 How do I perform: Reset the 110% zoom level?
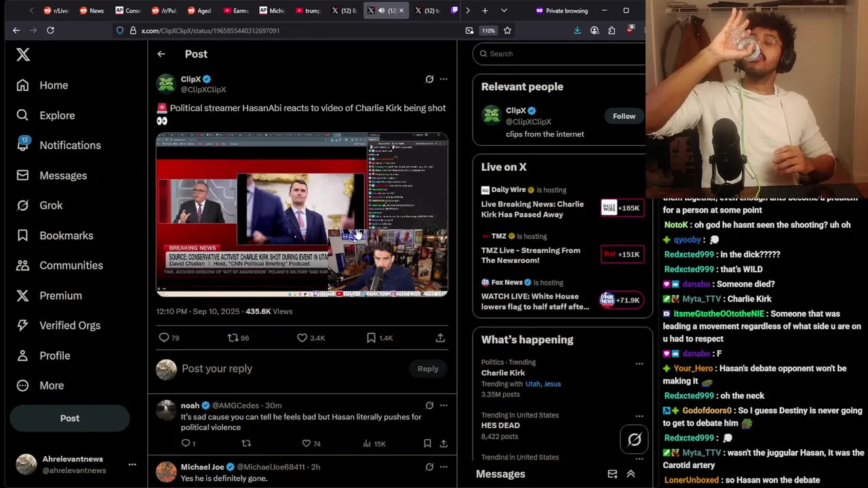pos(488,30)
